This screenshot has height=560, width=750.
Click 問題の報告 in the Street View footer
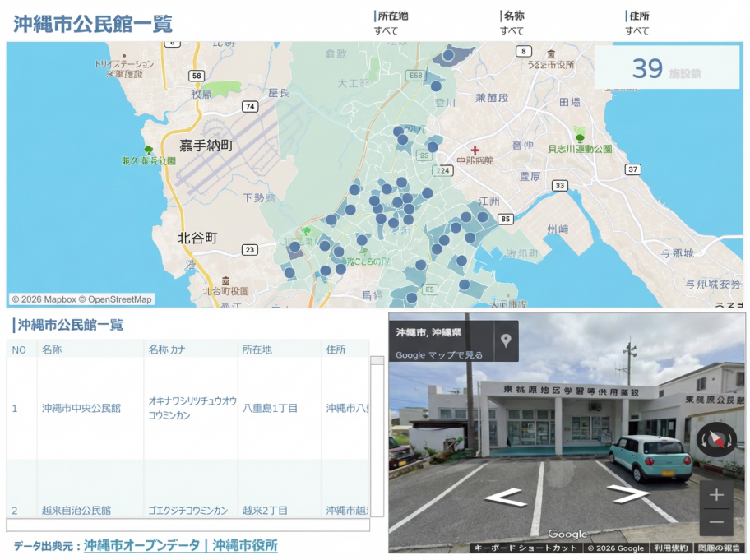[x=719, y=548]
